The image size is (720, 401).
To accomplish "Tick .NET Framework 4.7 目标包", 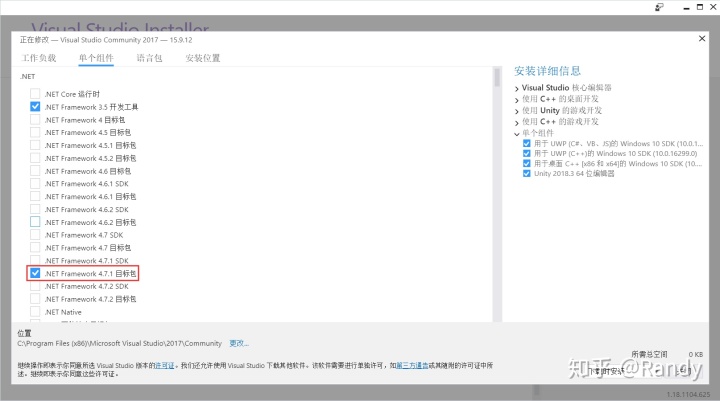I will (35, 248).
